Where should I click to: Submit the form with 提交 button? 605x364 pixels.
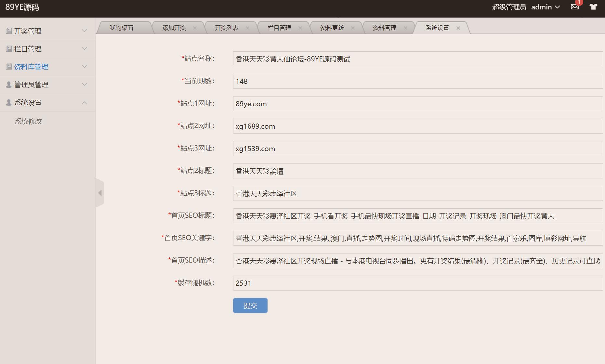(250, 305)
